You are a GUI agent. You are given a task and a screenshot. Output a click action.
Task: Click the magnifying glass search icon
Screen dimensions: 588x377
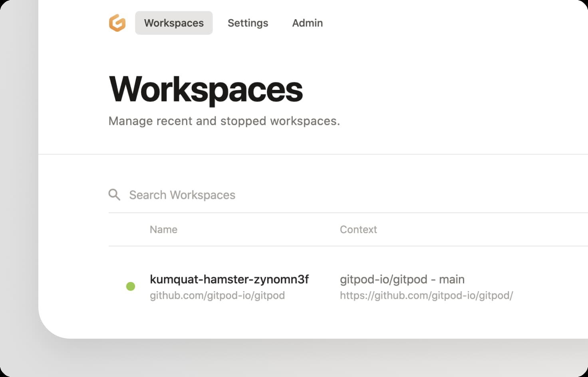click(x=114, y=195)
